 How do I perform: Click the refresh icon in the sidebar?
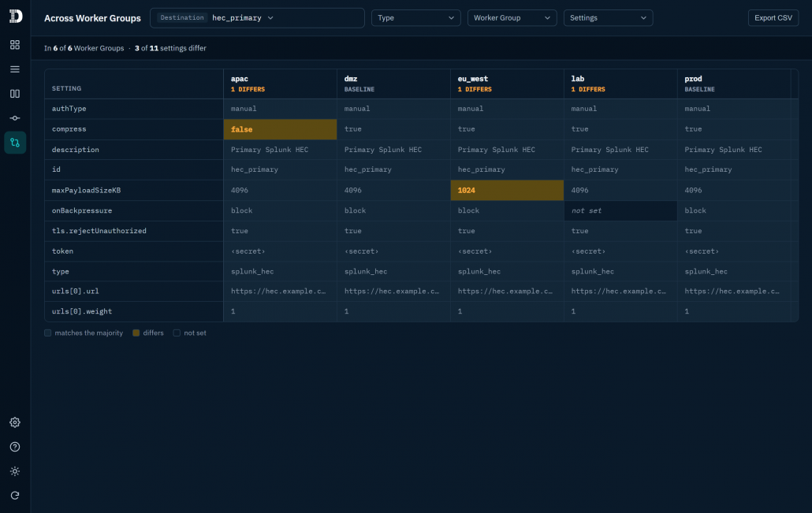[x=15, y=496]
